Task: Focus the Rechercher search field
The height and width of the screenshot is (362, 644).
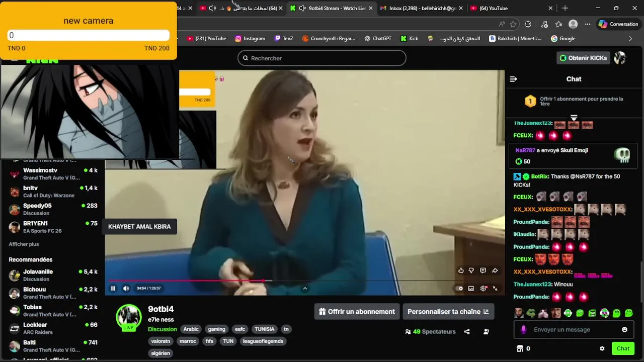Action: tap(322, 58)
